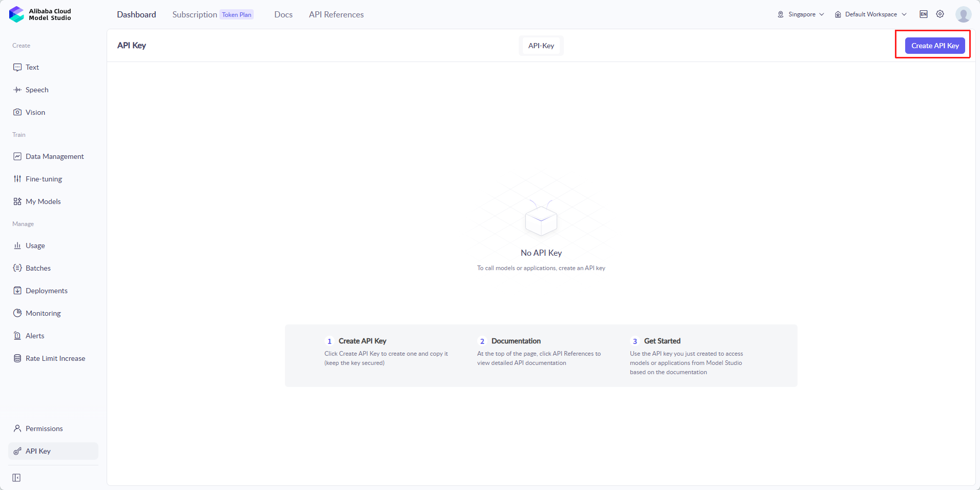Click the Create API Key button
The image size is (980, 490).
[935, 46]
